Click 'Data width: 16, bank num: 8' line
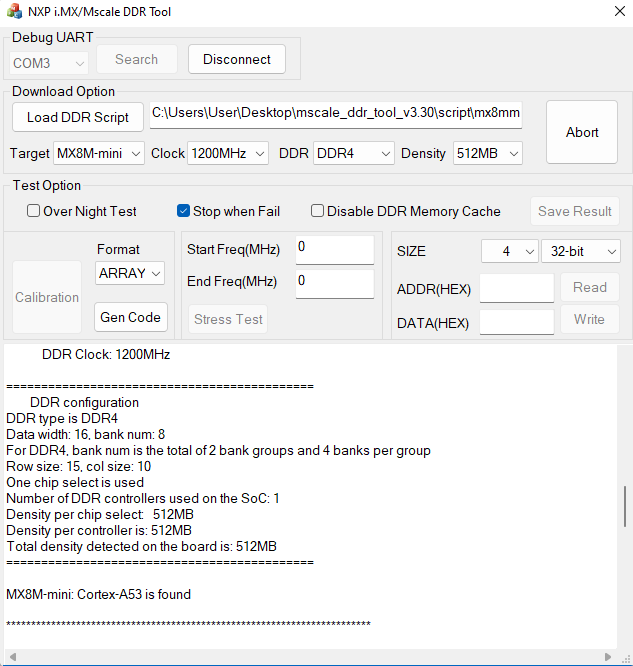 85,435
